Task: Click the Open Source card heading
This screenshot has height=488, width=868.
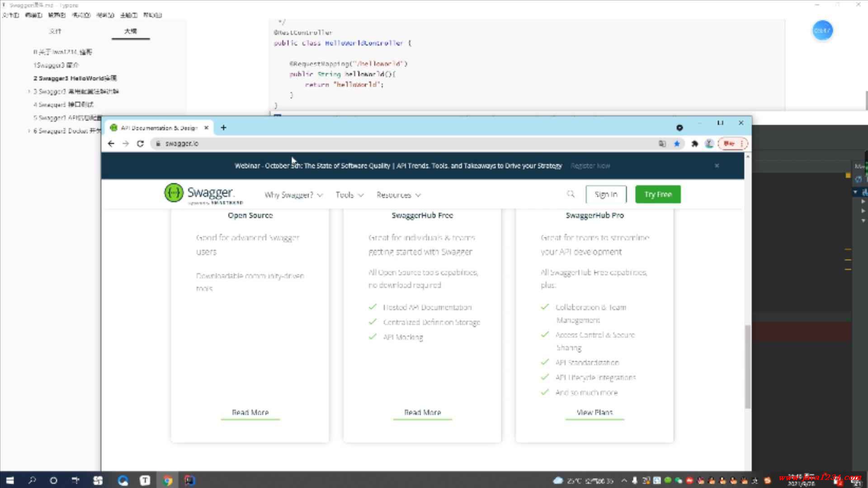Action: pos(250,216)
